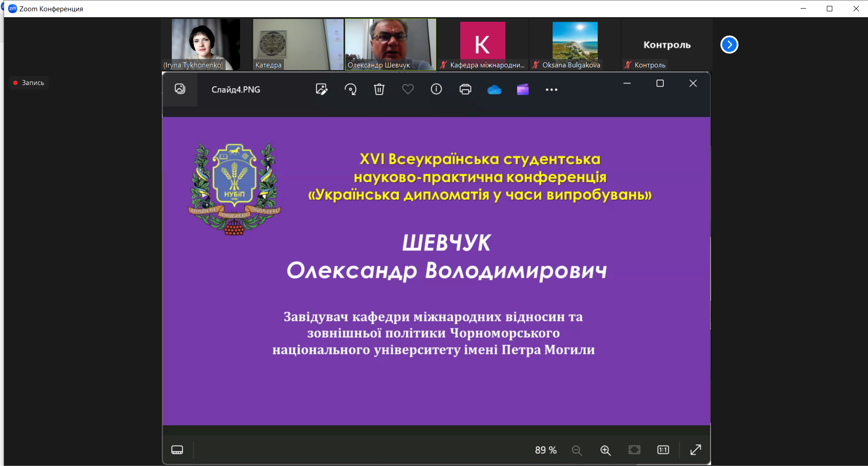Select Олександр Шевчук video tile

(x=391, y=44)
